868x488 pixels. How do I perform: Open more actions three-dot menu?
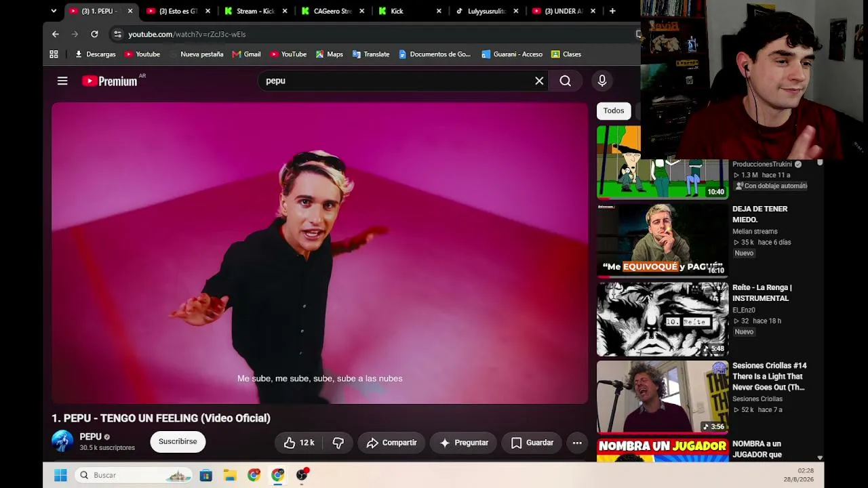(577, 443)
